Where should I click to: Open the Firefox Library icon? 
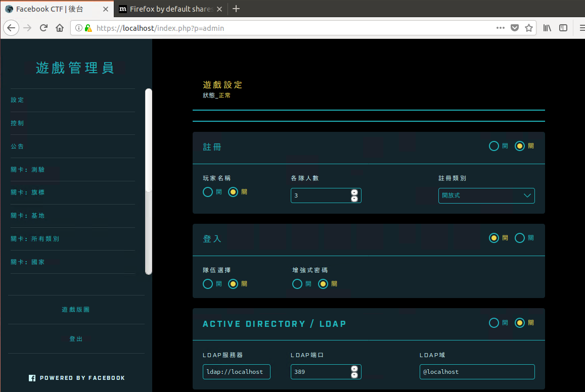tap(547, 28)
